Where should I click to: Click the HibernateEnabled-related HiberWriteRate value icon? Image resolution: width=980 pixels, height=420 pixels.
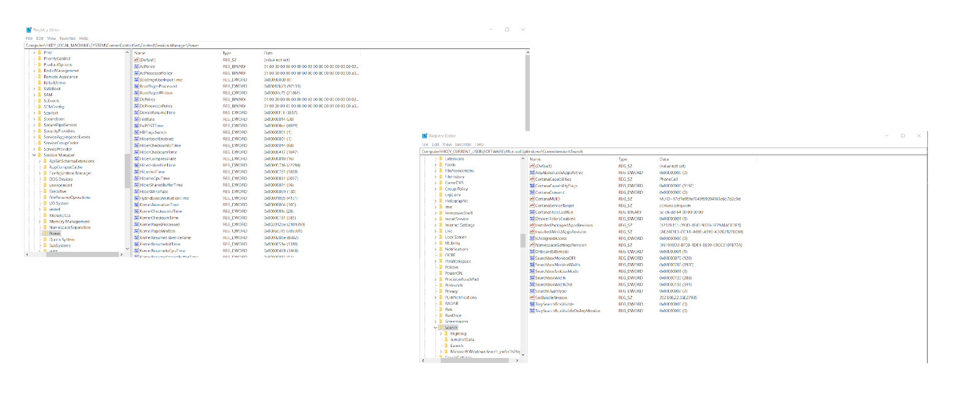[137, 191]
